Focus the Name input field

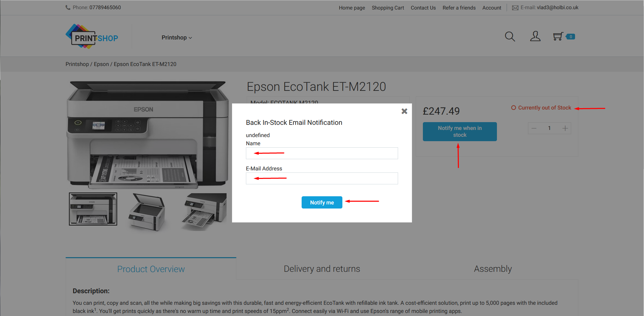pyautogui.click(x=322, y=153)
